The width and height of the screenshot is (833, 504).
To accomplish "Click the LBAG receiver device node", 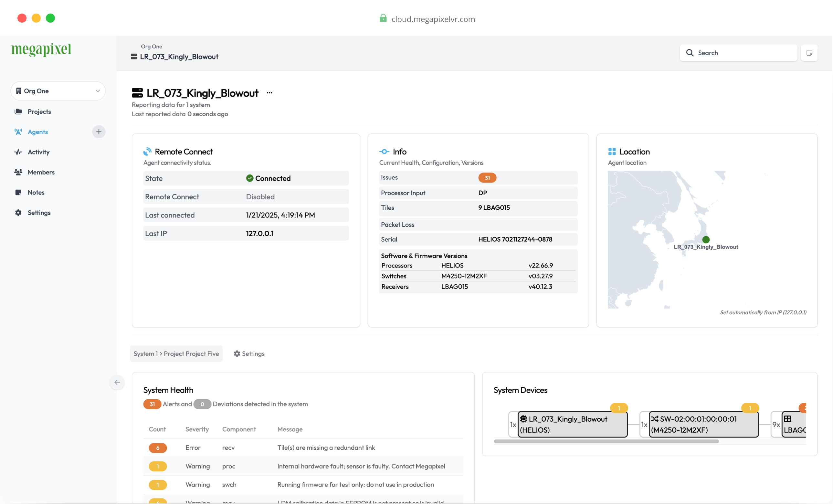I will tap(795, 425).
